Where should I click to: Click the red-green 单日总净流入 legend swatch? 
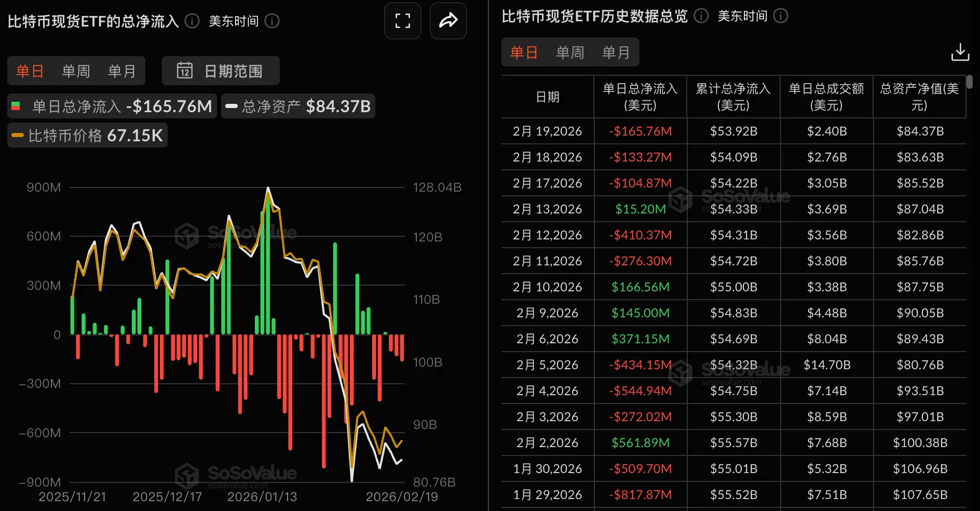click(16, 106)
